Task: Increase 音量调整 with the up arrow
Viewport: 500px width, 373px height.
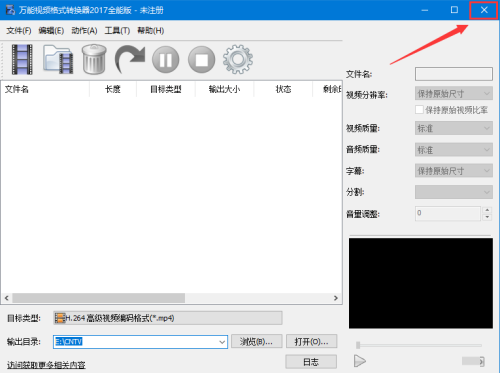Action: [x=487, y=210]
